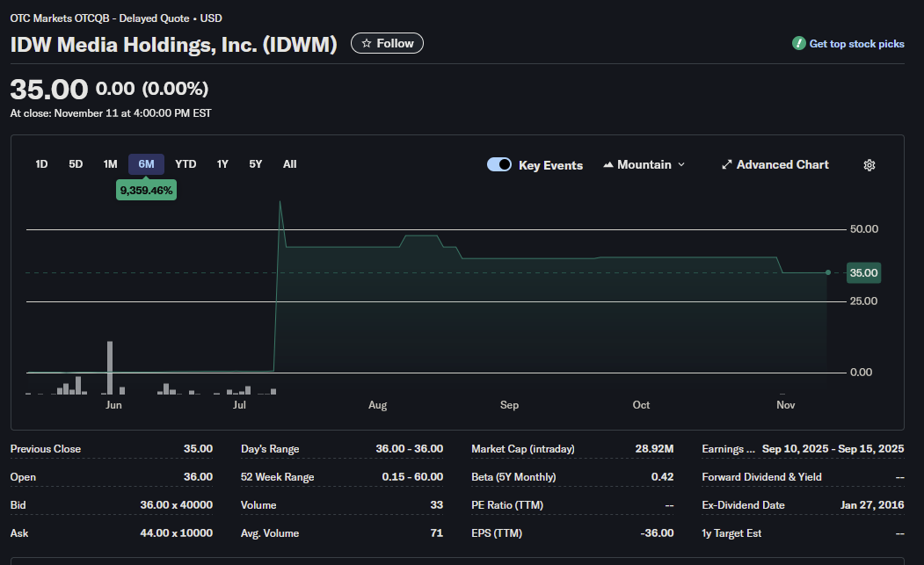Image resolution: width=924 pixels, height=565 pixels.
Task: Click the 1y Target Est label
Action: coord(731,533)
